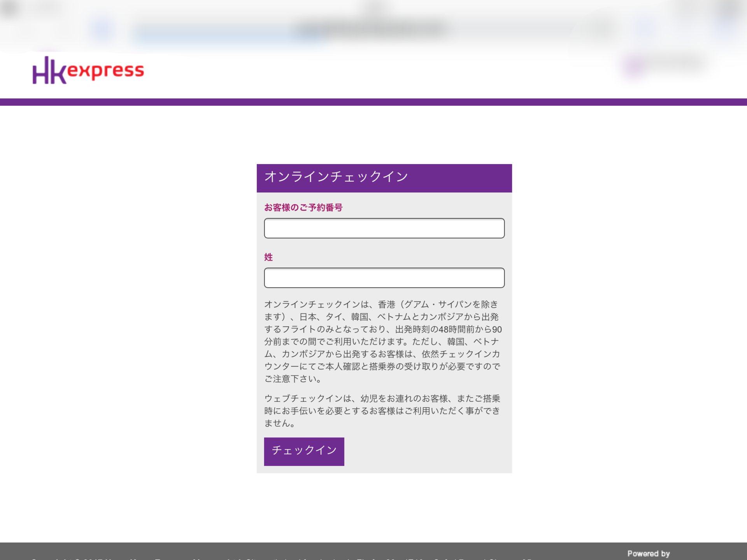Focus the お客様のご予約番号 input field
This screenshot has width=747, height=560.
click(x=384, y=228)
